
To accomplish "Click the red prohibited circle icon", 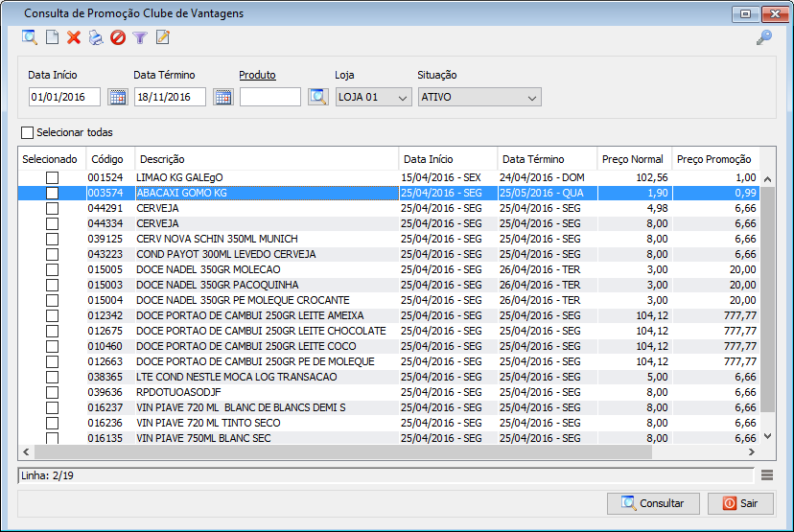I will pyautogui.click(x=118, y=37).
